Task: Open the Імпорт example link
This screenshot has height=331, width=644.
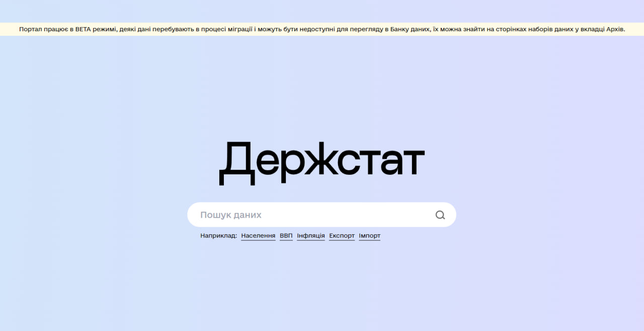Action: coord(370,236)
